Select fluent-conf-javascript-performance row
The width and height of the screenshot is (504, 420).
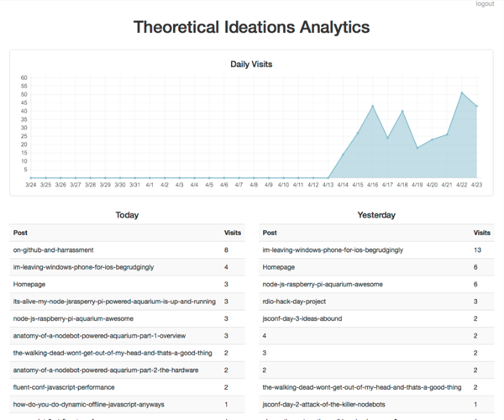(128, 387)
